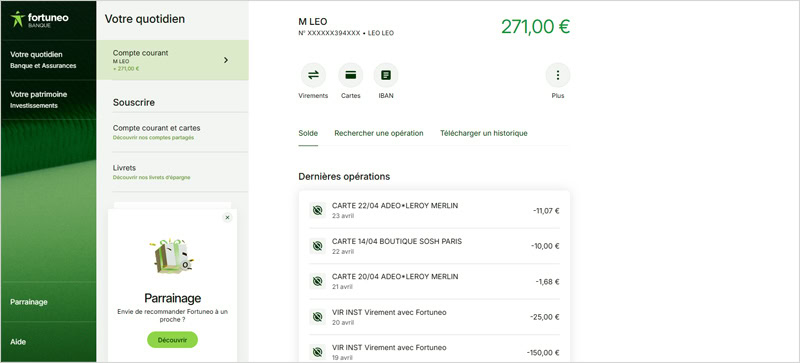
Task: Close the Parrainage promo card
Action: [x=228, y=217]
